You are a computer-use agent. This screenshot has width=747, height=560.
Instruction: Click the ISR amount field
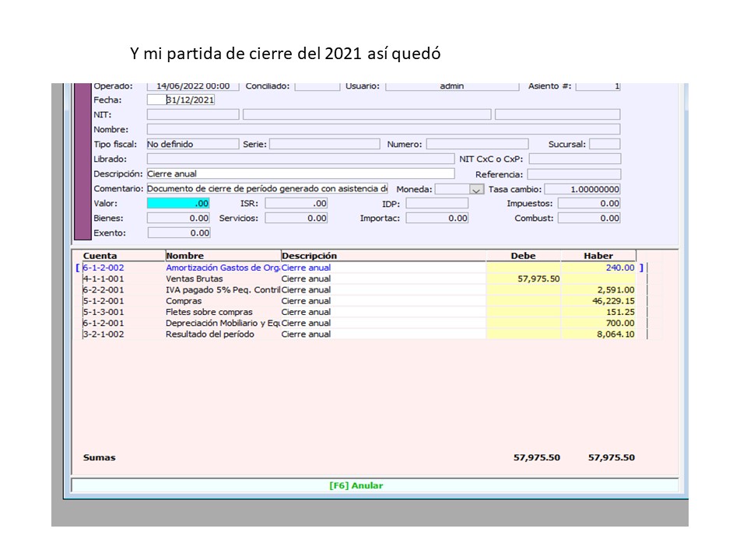(x=296, y=204)
